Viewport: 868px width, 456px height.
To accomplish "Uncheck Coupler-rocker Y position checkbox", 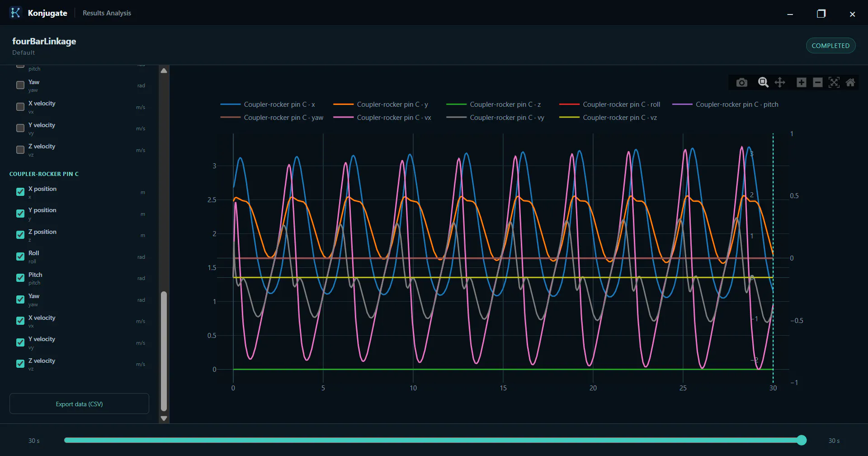I will click(x=20, y=214).
